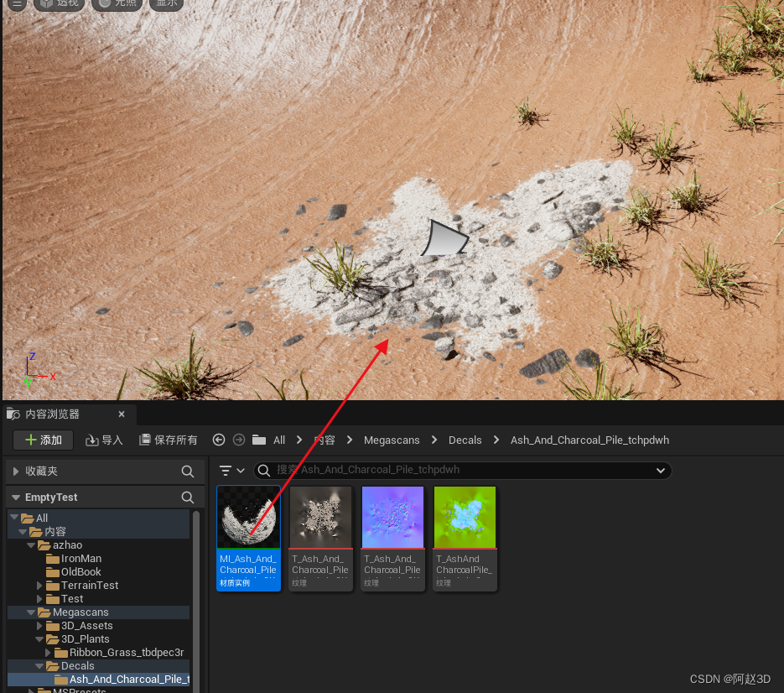Open the 透视 perspective view menu
Image resolution: width=784 pixels, height=693 pixels.
pyautogui.click(x=60, y=3)
